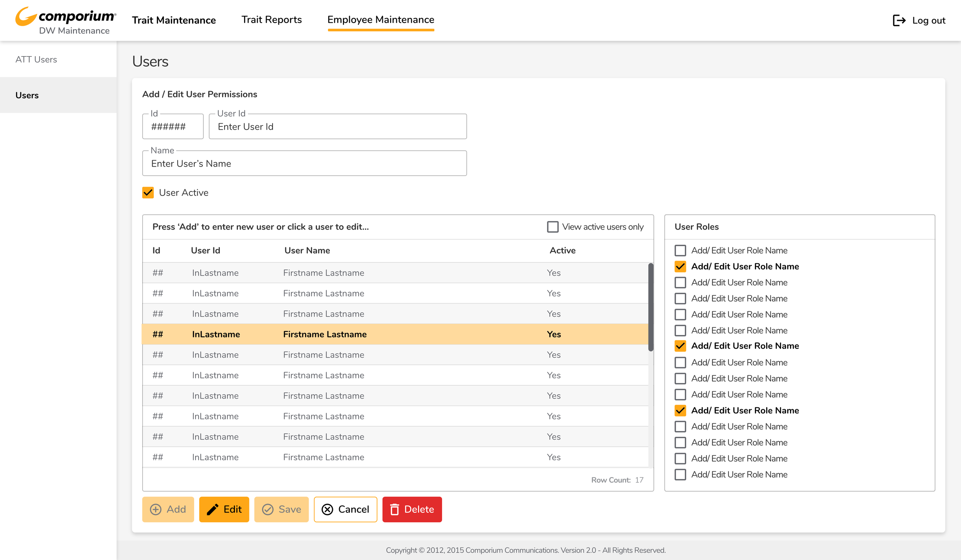
Task: Click the Name input field
Action: 304,164
